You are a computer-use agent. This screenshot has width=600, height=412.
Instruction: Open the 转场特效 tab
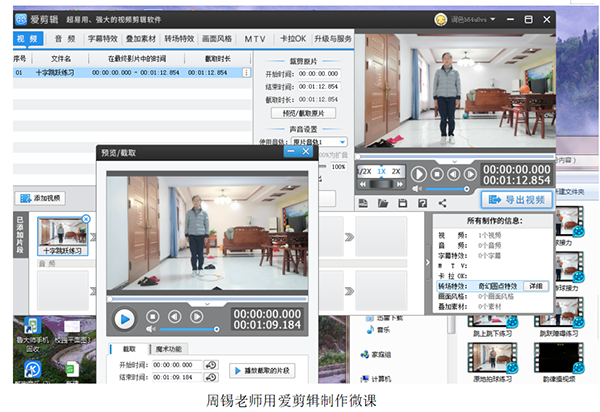coord(179,39)
